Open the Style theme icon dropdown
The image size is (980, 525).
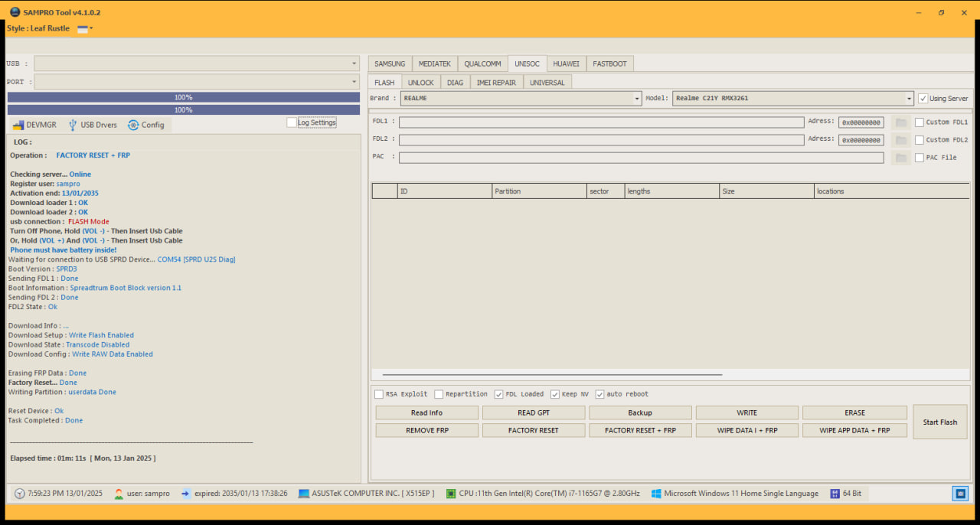pyautogui.click(x=83, y=28)
